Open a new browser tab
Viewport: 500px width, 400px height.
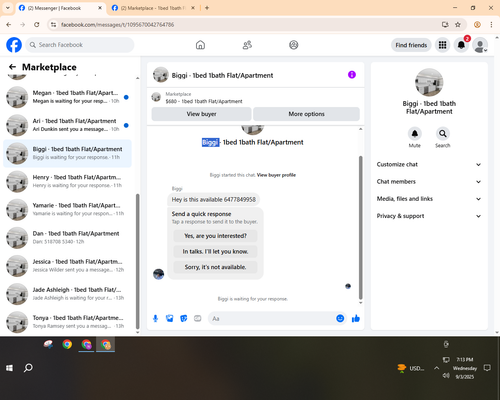coord(207,8)
